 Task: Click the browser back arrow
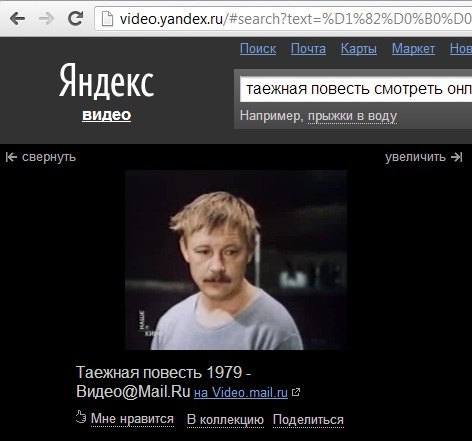click(x=17, y=19)
